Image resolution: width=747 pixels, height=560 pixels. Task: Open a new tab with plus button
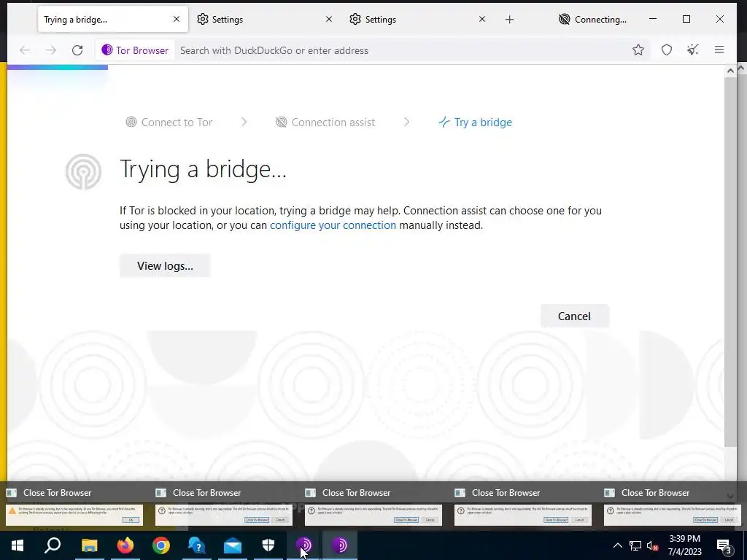(509, 20)
